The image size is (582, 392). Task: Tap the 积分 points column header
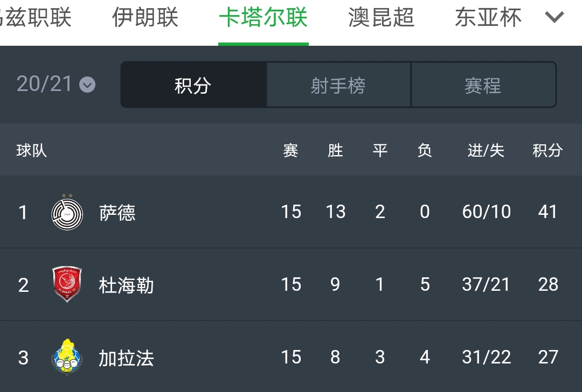click(x=548, y=151)
